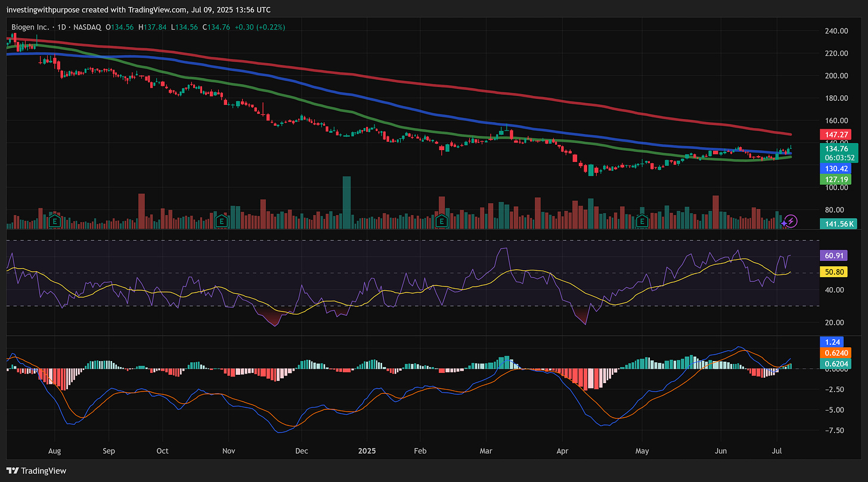Open the earnings marker near November
Viewport: 868px width, 482px height.
[222, 221]
